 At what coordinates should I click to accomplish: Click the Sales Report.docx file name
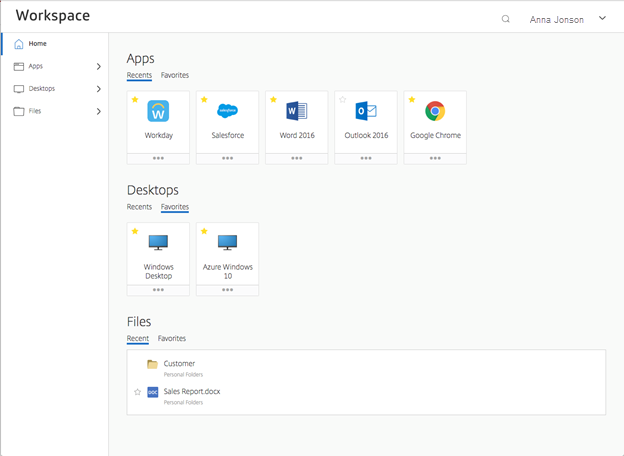tap(192, 392)
